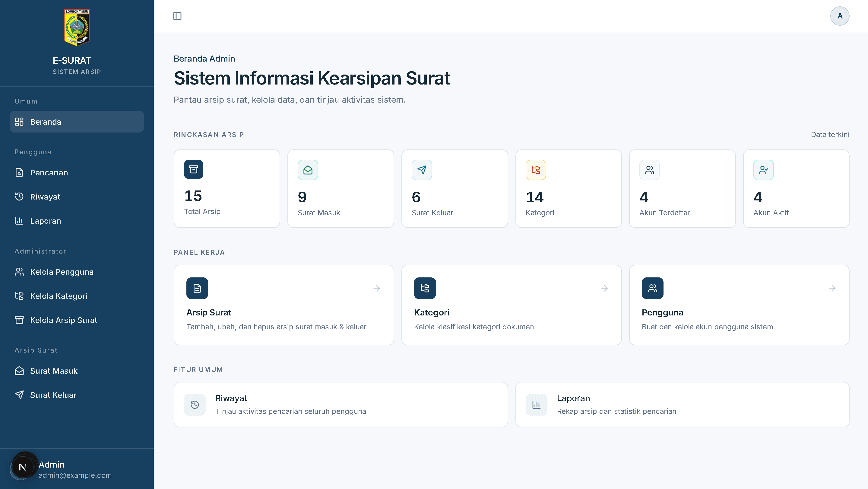The image size is (868, 489).
Task: Open Kelola Pengguna menu item
Action: point(77,272)
